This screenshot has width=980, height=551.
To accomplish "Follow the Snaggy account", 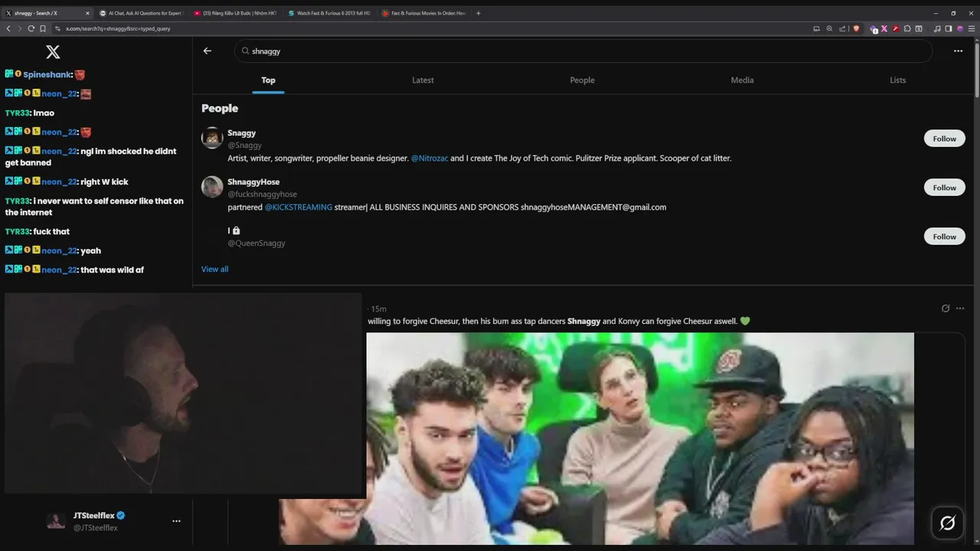I will [944, 139].
